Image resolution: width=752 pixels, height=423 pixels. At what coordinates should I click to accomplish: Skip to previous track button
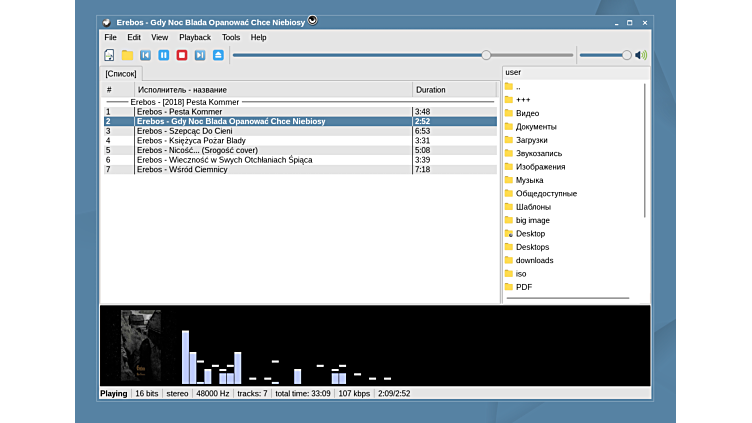pyautogui.click(x=145, y=55)
